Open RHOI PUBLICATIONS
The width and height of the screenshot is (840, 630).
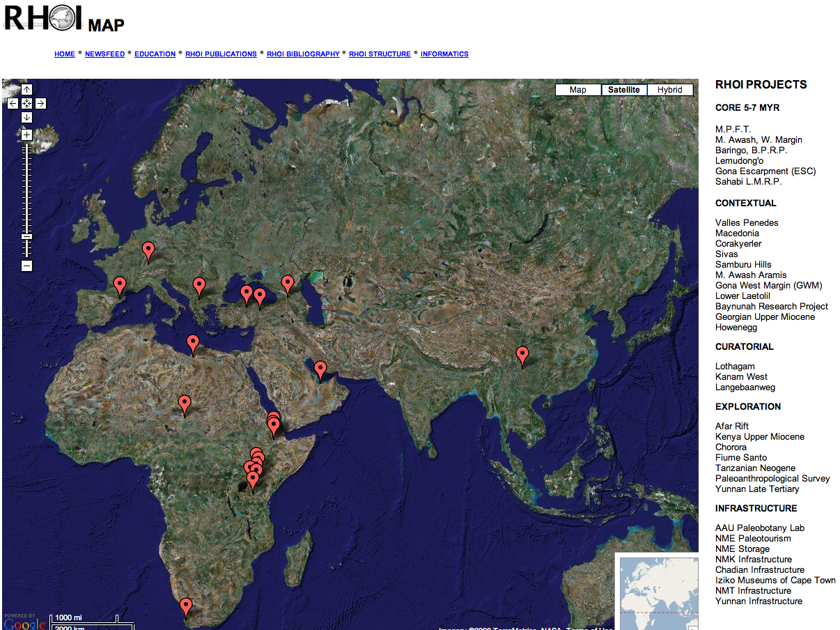point(221,54)
